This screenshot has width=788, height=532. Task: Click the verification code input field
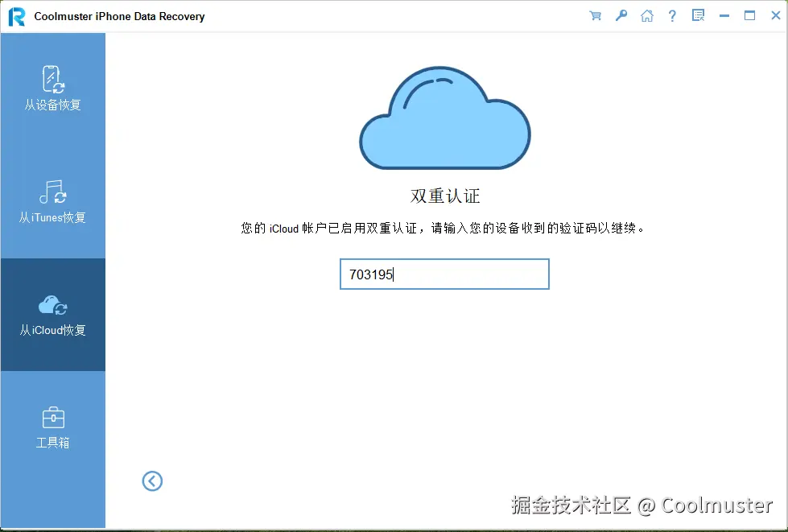point(444,274)
